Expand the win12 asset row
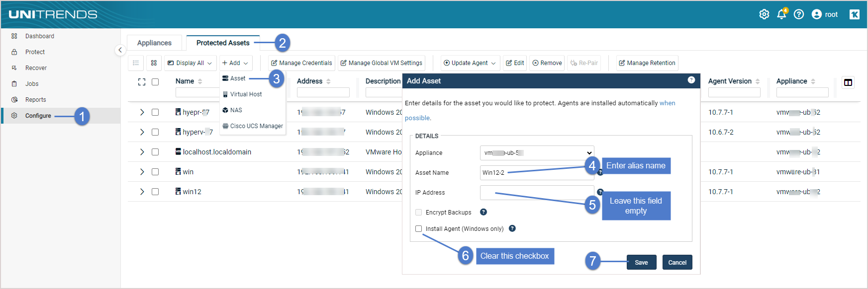 coord(142,192)
